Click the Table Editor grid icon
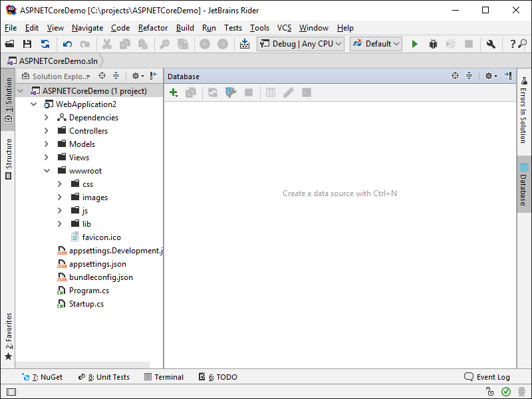 tap(271, 92)
